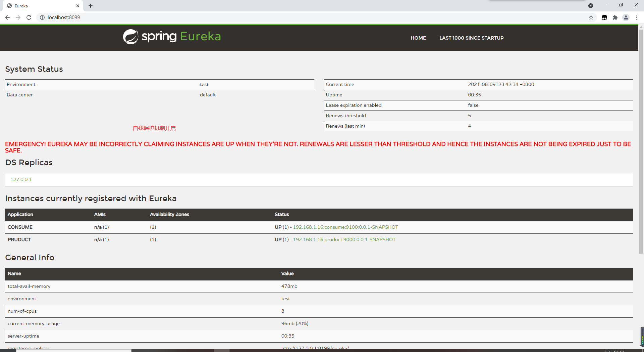Click the num-of-cpus row label
The height and width of the screenshot is (352, 644).
[22, 311]
